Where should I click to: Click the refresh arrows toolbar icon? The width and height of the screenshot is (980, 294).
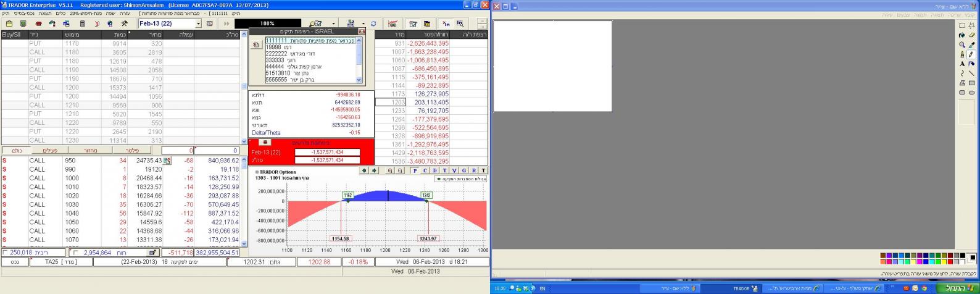(373, 24)
